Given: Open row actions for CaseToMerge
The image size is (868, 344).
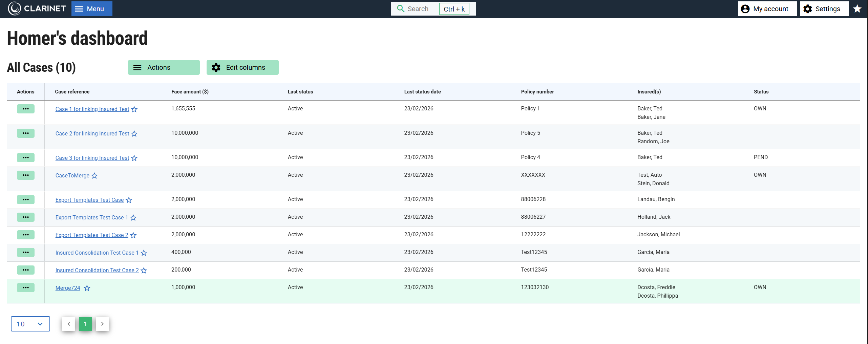Looking at the screenshot, I should click(26, 175).
